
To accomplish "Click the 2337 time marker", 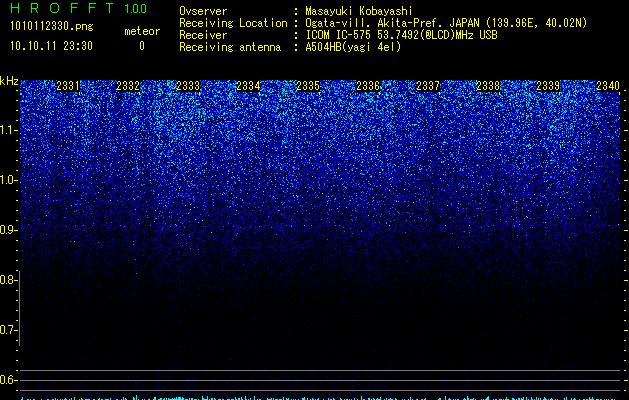I will [x=428, y=86].
